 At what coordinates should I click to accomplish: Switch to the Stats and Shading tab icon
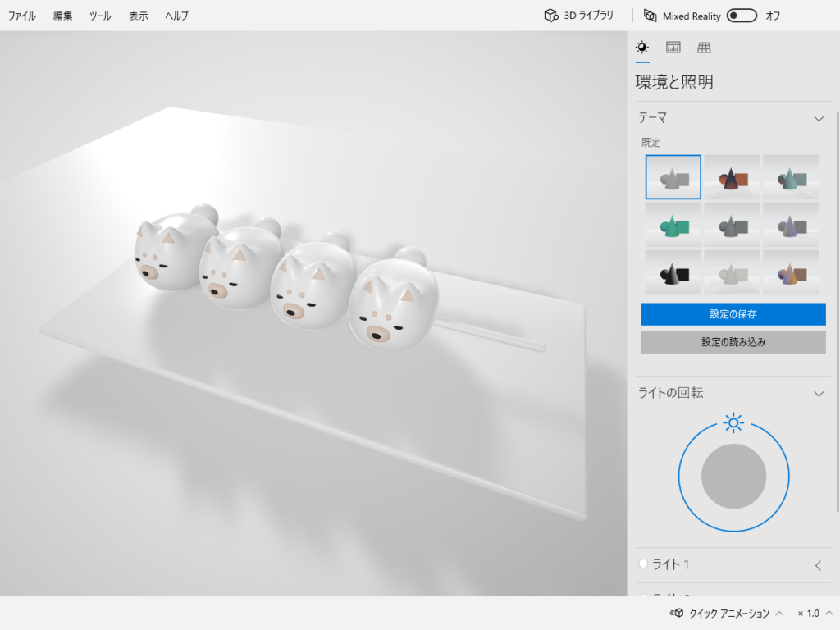click(x=673, y=48)
